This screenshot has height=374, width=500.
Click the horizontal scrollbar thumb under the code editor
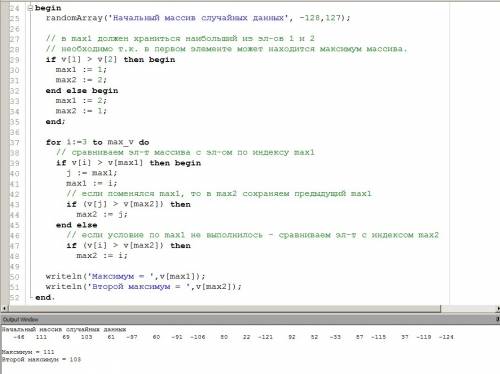click(224, 309)
